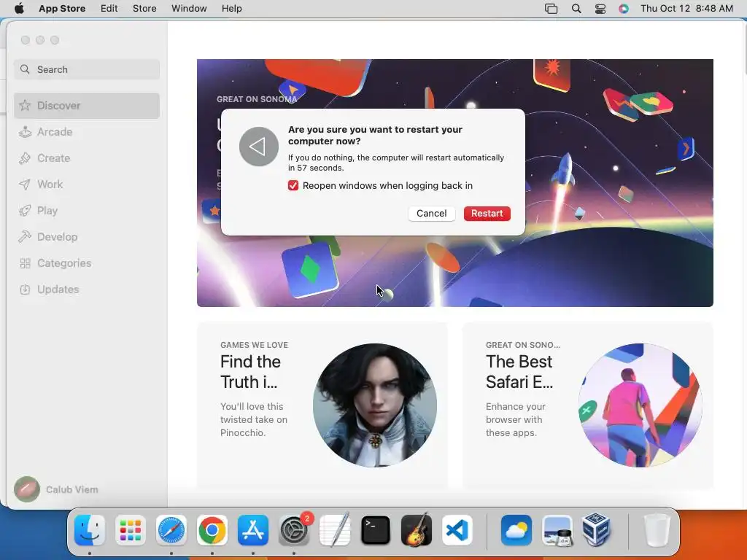The width and height of the screenshot is (747, 560).
Task: Click the App Store search field
Action: tap(87, 69)
